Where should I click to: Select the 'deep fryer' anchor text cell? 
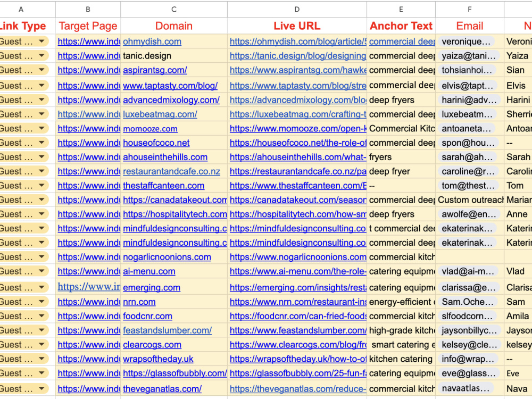click(401, 171)
